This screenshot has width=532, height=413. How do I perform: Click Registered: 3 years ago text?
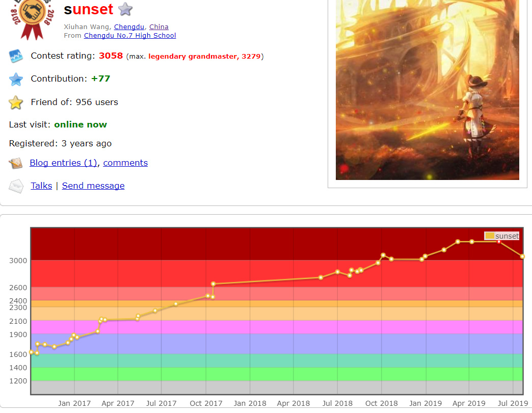60,144
